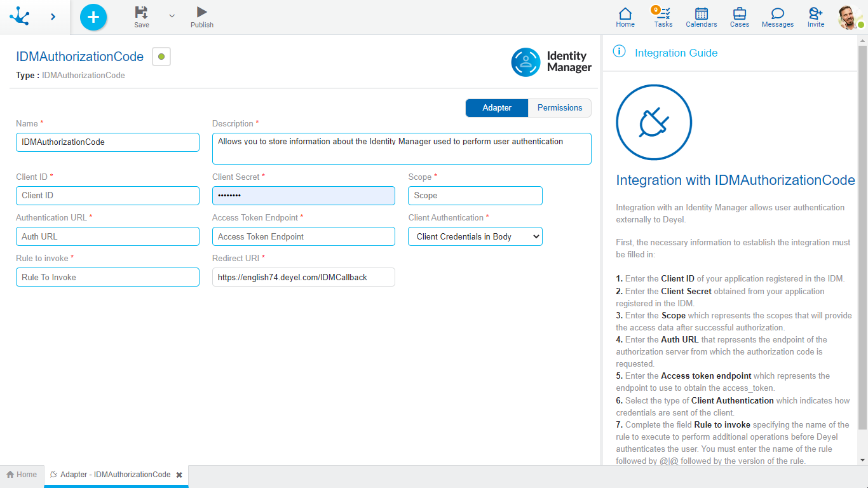The image size is (868, 488).
Task: Click the Scope field
Action: point(475,196)
